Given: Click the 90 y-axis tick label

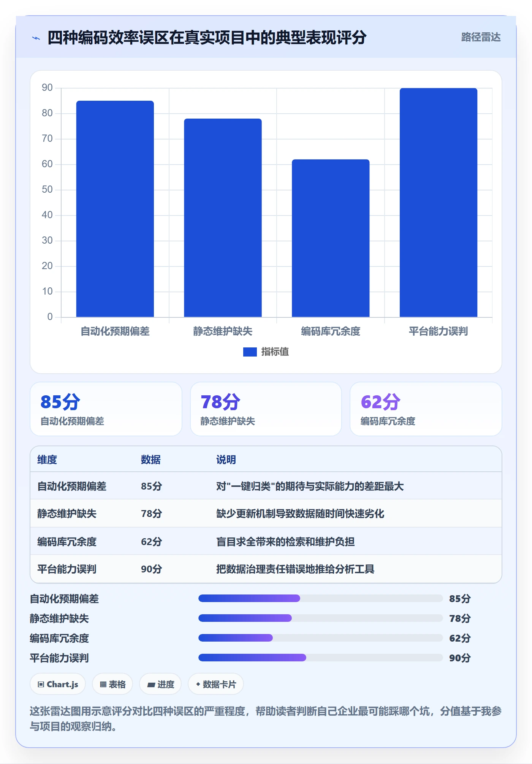Looking at the screenshot, I should point(47,88).
